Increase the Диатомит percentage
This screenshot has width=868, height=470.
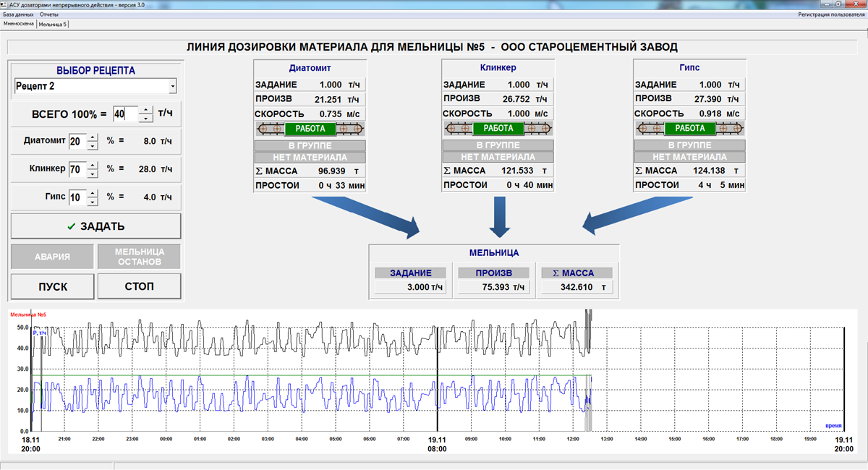point(92,137)
